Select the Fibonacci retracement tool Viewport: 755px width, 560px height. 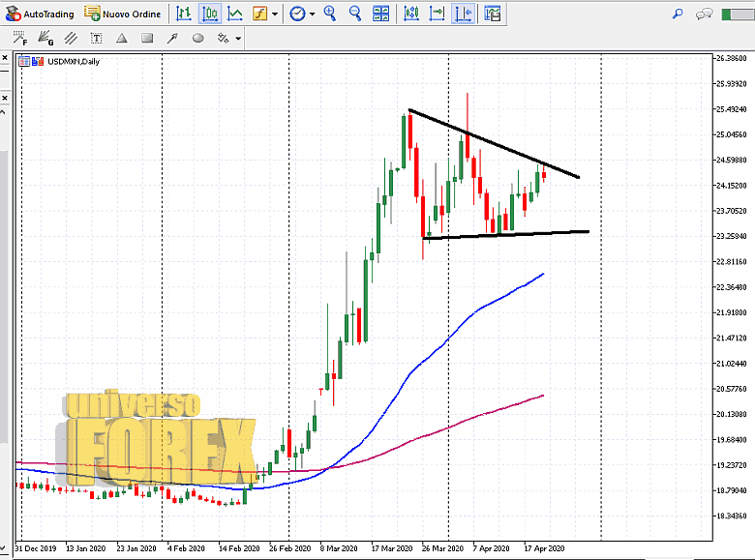(x=19, y=39)
